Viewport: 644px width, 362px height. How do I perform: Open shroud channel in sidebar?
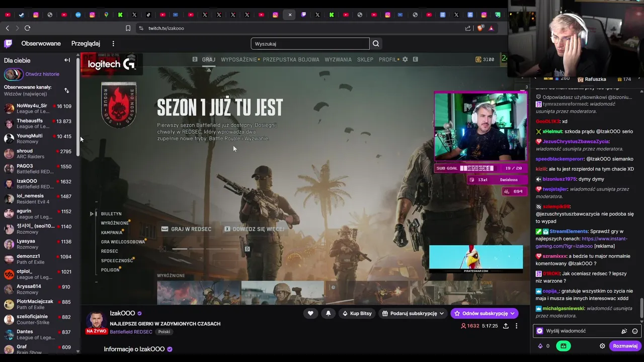[38, 154]
